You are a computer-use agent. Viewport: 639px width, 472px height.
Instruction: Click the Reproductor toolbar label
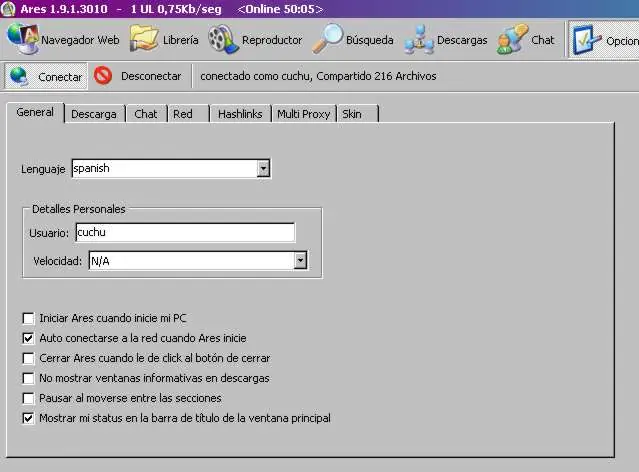272,40
